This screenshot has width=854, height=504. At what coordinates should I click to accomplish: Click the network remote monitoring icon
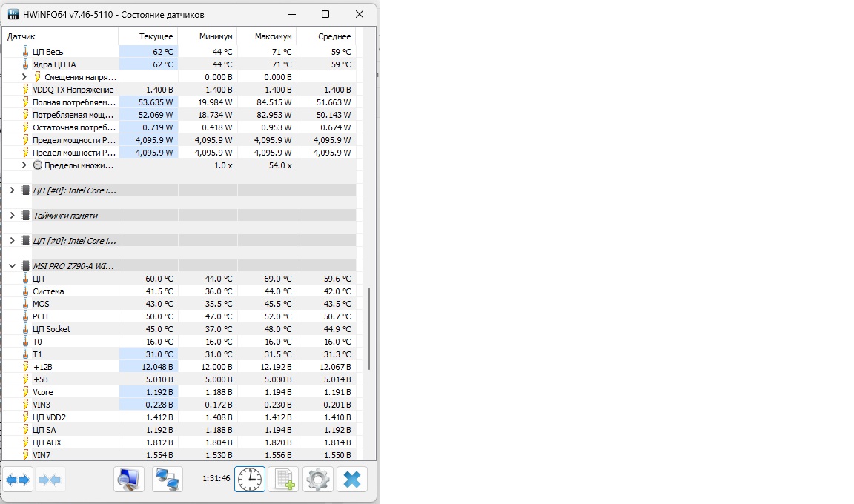coord(168,480)
